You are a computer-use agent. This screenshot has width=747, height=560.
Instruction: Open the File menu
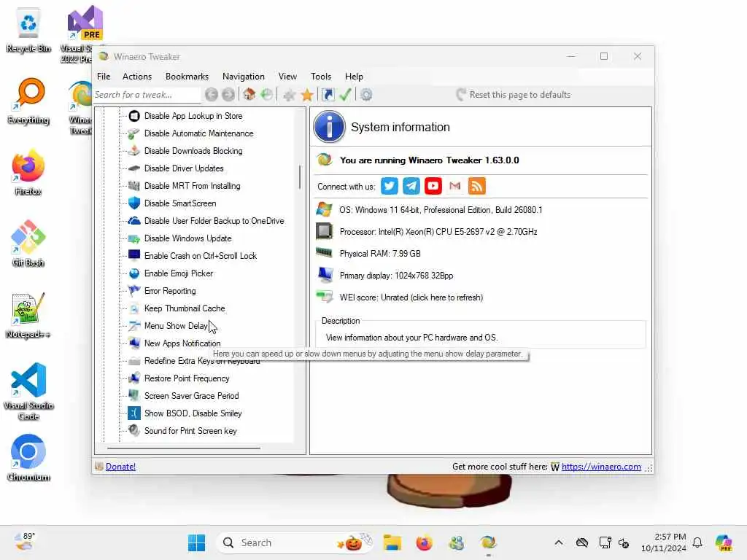tap(104, 77)
